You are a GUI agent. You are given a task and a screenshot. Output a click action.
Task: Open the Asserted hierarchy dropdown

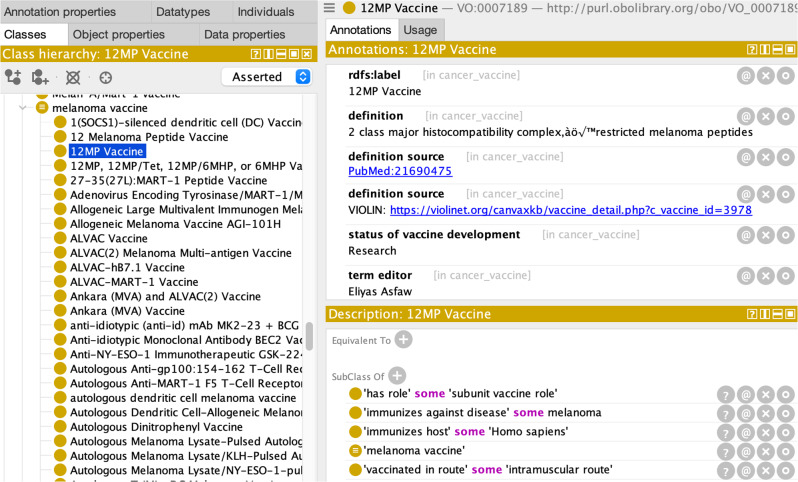tap(266, 77)
